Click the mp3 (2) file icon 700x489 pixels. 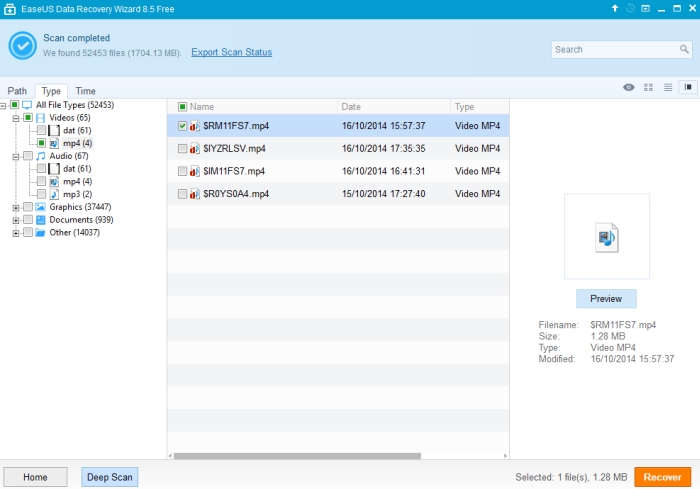pos(54,194)
